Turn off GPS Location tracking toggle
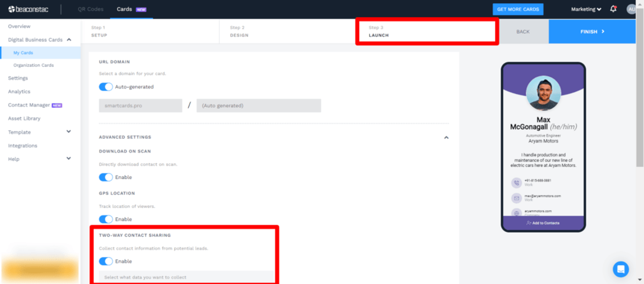Screen dimensions: 644x284 coord(106,219)
